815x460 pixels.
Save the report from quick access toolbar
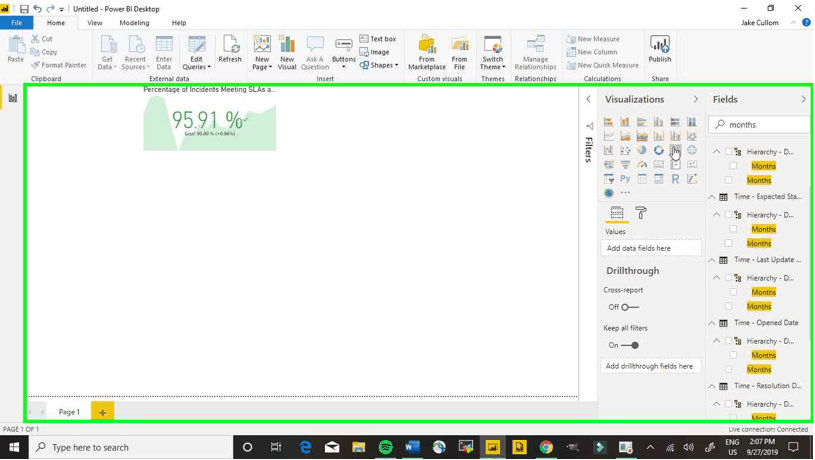point(24,9)
